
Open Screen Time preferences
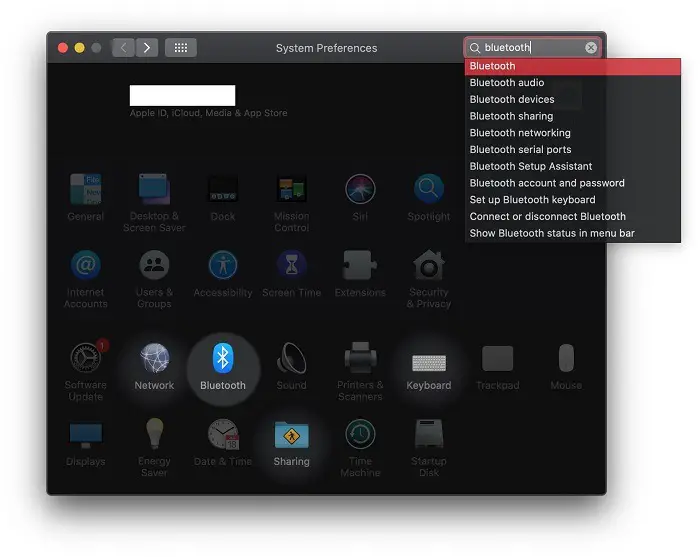[x=292, y=265]
